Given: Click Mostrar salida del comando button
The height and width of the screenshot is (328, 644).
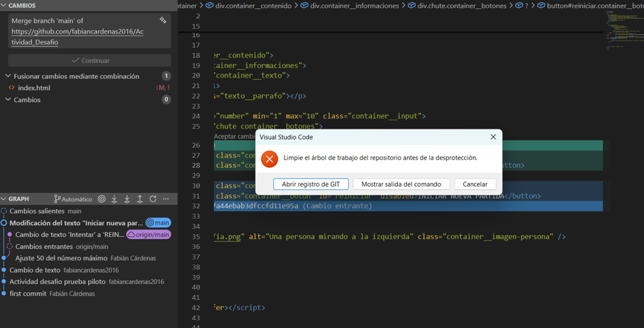Looking at the screenshot, I should 401,184.
